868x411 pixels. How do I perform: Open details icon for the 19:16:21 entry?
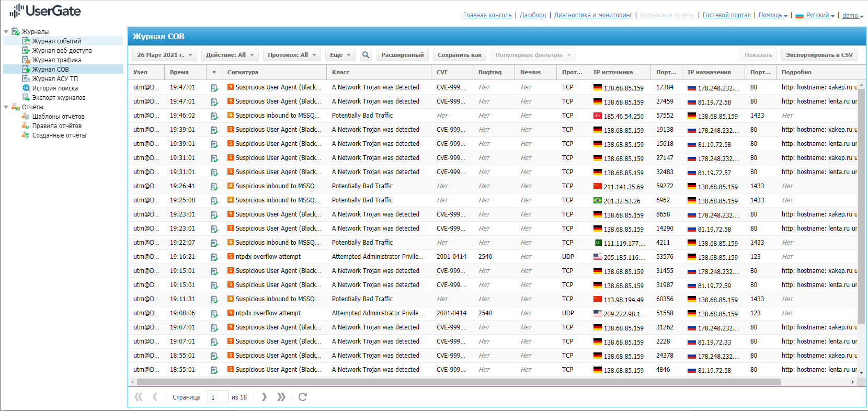(214, 257)
